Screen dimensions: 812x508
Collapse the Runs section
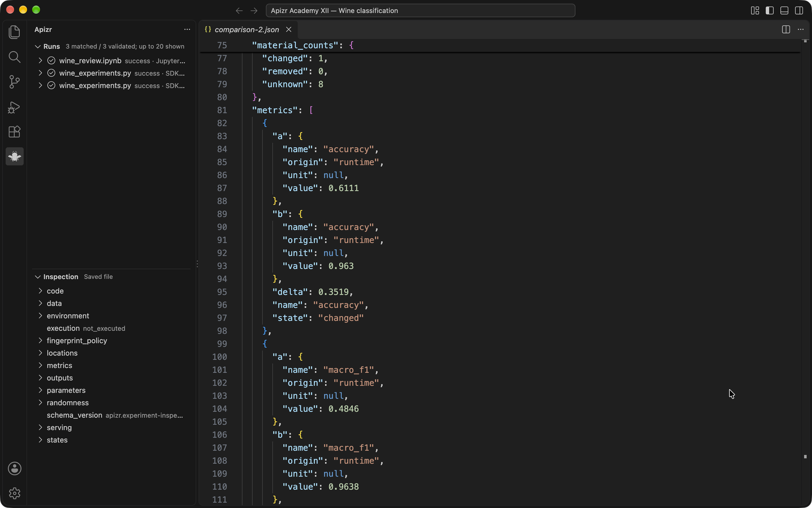[x=38, y=46]
